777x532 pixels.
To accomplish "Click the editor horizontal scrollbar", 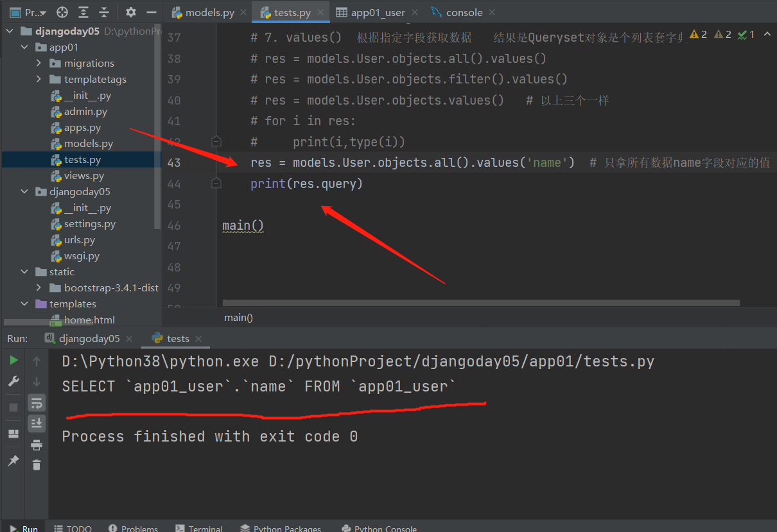I will 481,303.
